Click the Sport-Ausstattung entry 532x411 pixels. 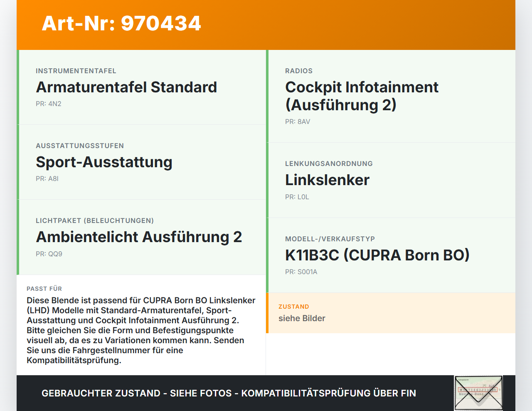(x=104, y=162)
